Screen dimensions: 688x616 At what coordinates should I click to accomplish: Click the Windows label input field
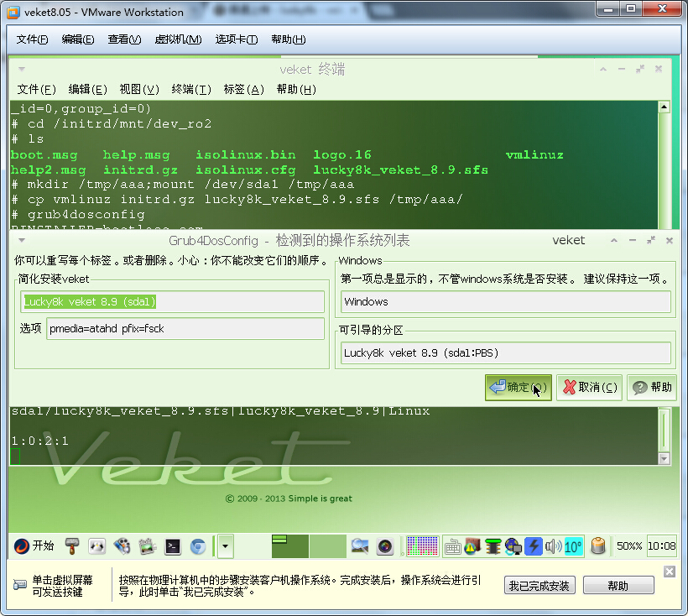click(x=506, y=302)
